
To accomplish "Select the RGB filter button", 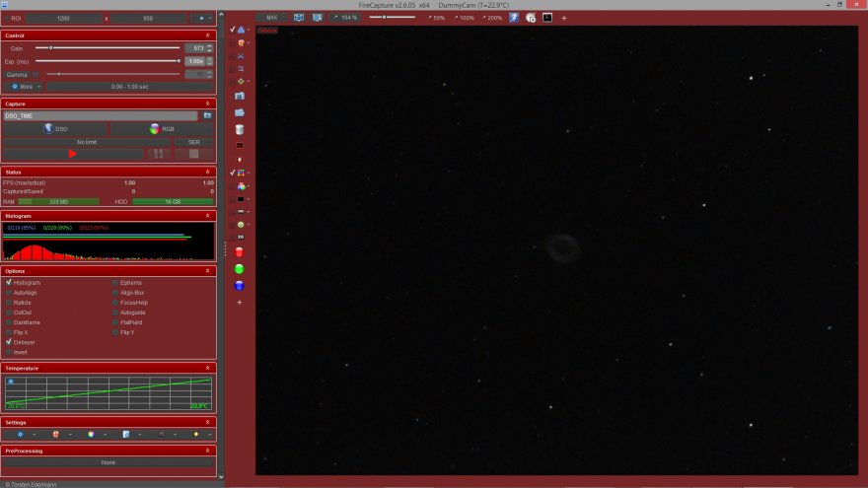I will click(x=161, y=128).
